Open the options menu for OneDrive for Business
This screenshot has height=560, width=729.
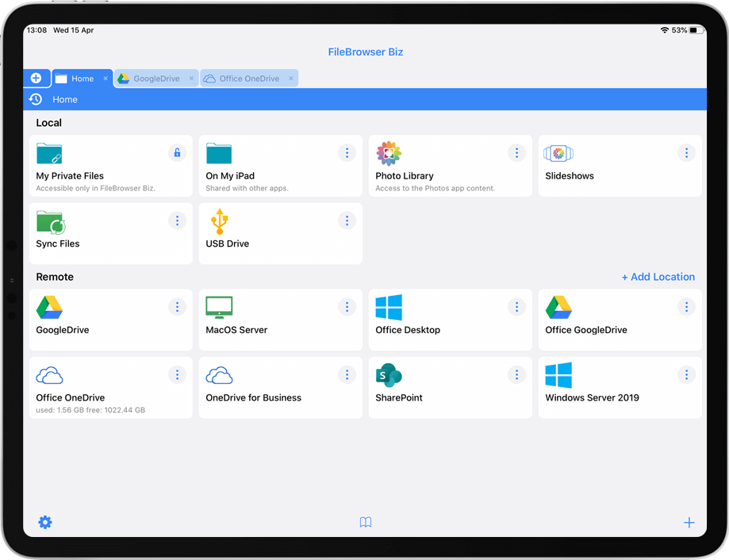pos(347,374)
